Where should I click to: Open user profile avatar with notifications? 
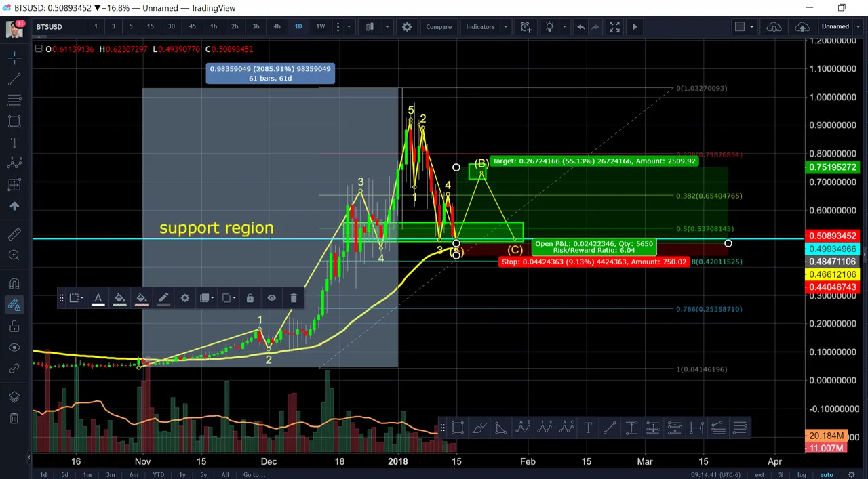click(x=15, y=28)
